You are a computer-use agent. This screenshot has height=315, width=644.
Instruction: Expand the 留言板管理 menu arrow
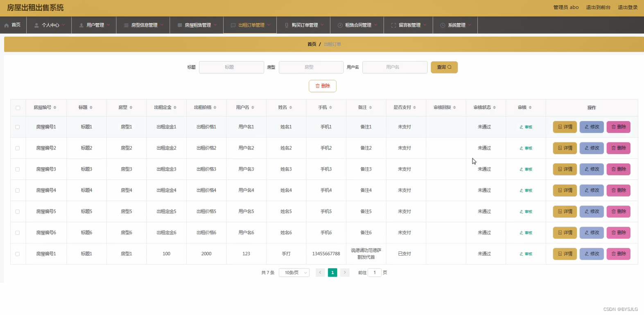click(425, 25)
